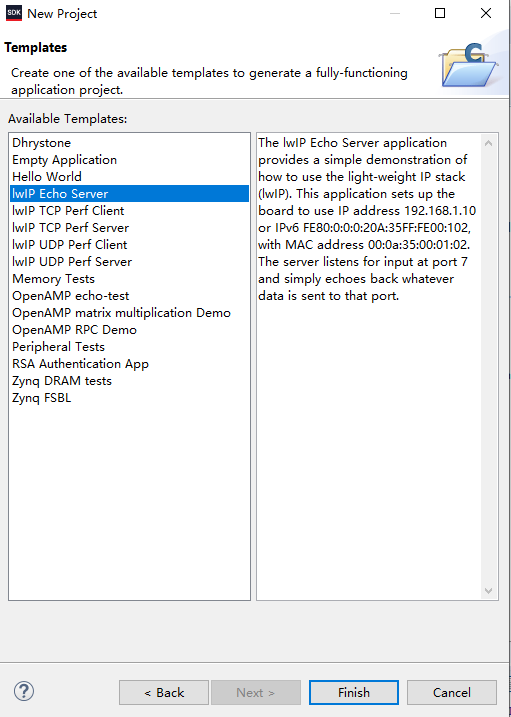Maximize the New Project dialog
The height and width of the screenshot is (717, 511).
(x=440, y=13)
